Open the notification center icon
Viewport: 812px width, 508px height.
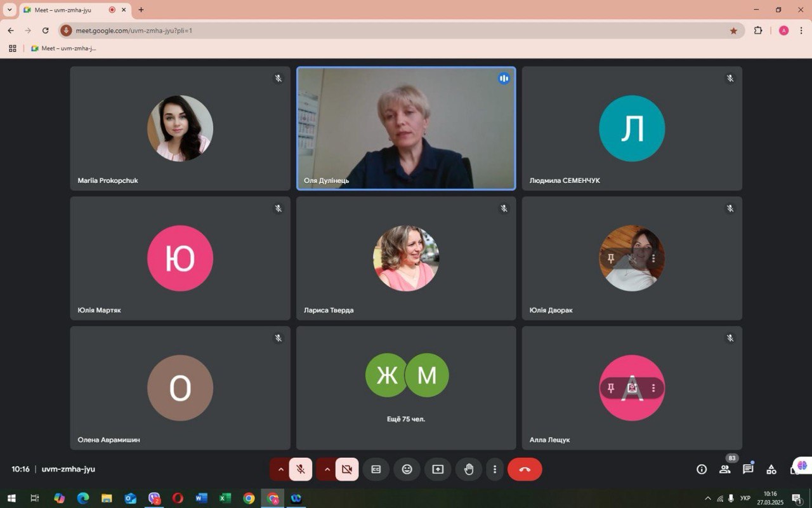(x=797, y=498)
